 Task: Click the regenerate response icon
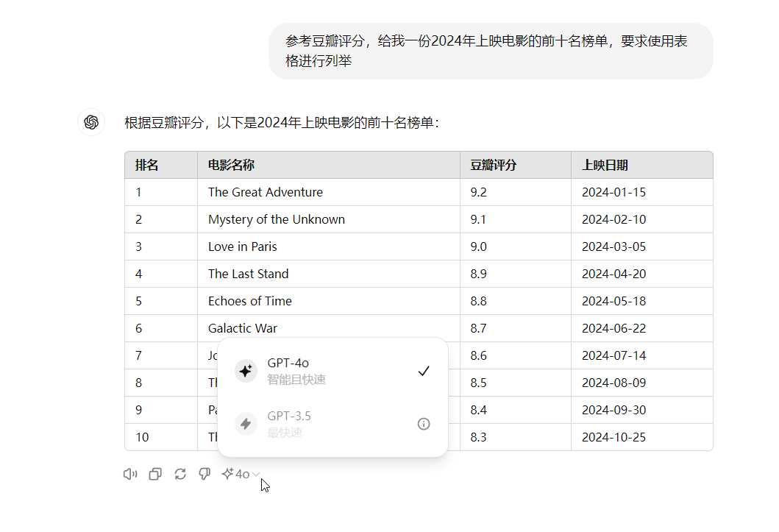[x=180, y=474]
